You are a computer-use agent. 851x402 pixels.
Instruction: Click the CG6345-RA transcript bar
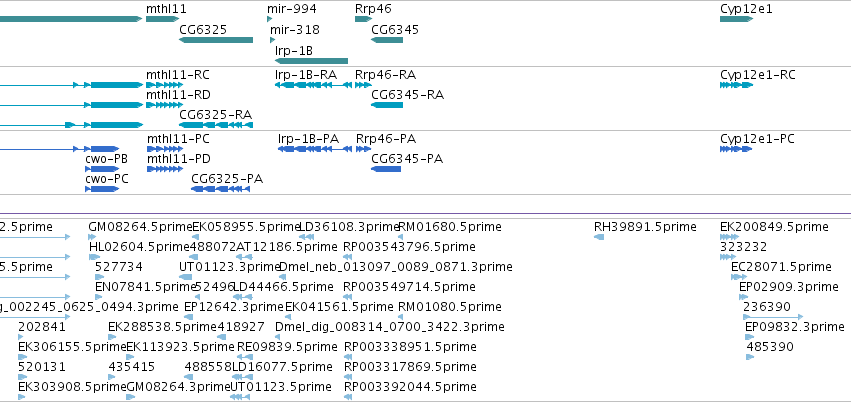(387, 105)
